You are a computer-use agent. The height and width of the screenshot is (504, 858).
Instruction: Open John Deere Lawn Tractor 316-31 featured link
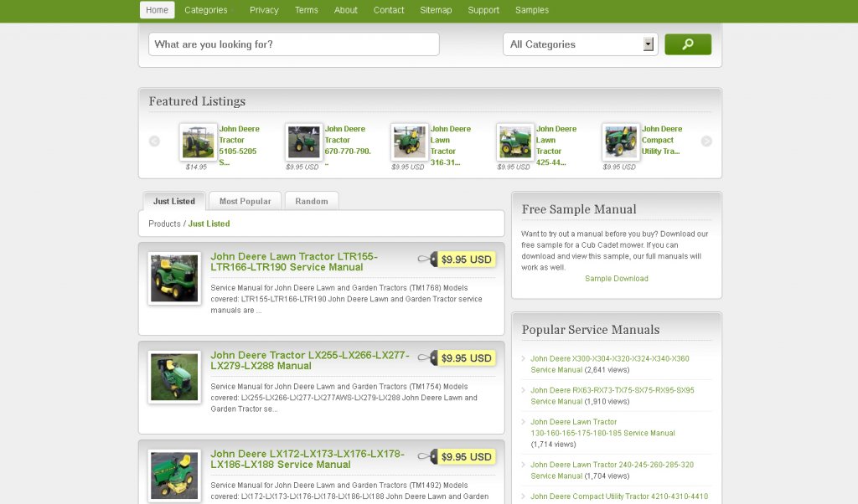tap(450, 146)
